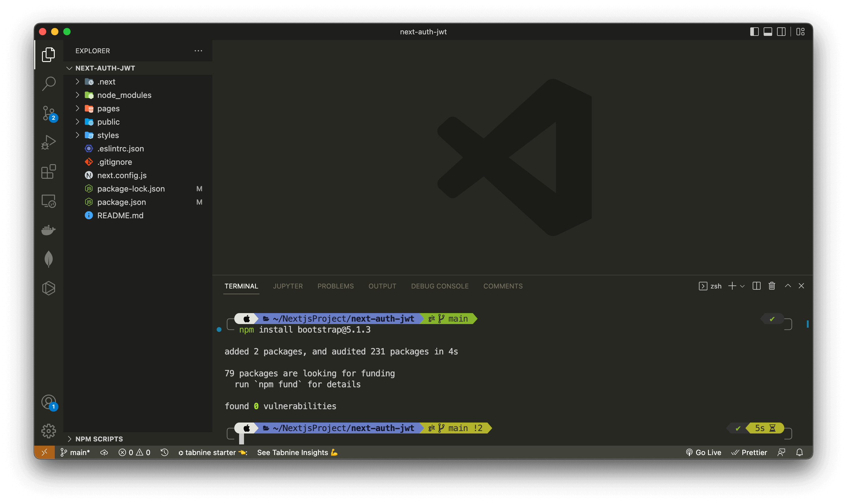Open the Extensions view

[49, 171]
